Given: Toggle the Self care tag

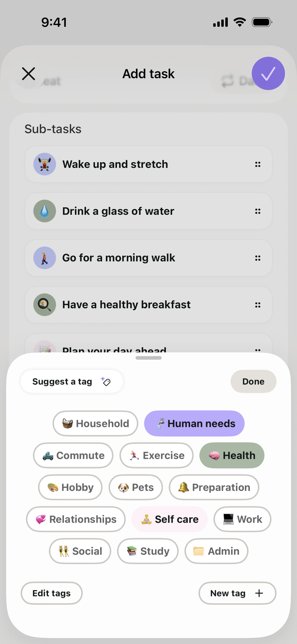Looking at the screenshot, I should (170, 519).
